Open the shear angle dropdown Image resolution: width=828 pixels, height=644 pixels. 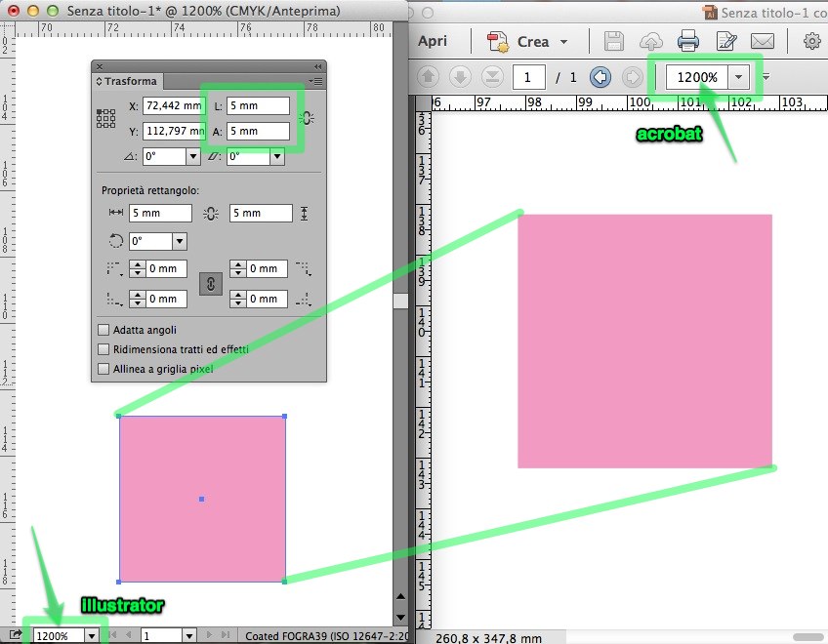[x=277, y=156]
